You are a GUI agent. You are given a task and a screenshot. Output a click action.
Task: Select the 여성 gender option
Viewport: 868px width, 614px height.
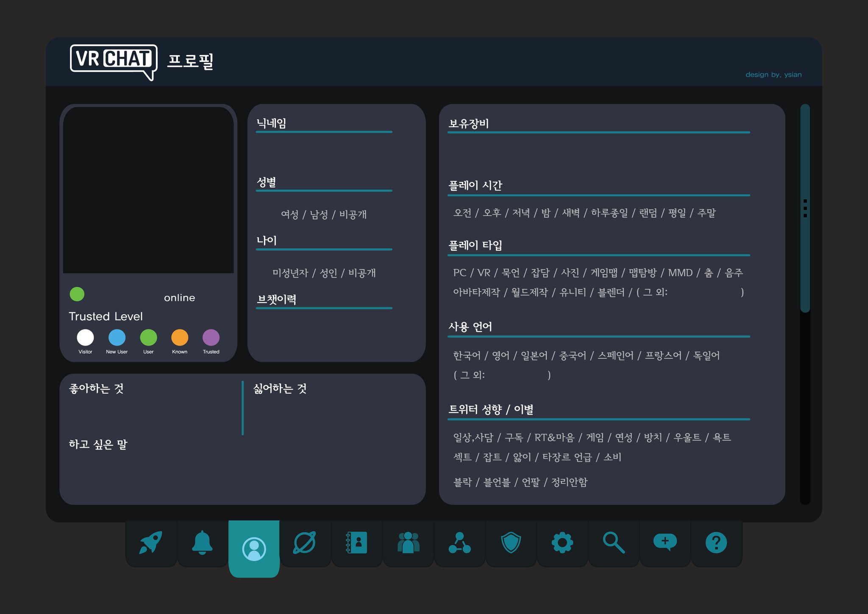pyautogui.click(x=289, y=215)
